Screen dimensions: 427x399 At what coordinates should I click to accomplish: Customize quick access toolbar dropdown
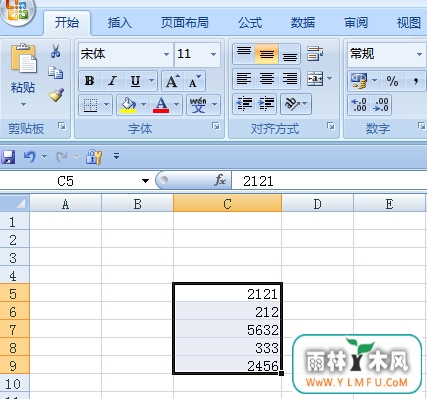click(116, 156)
